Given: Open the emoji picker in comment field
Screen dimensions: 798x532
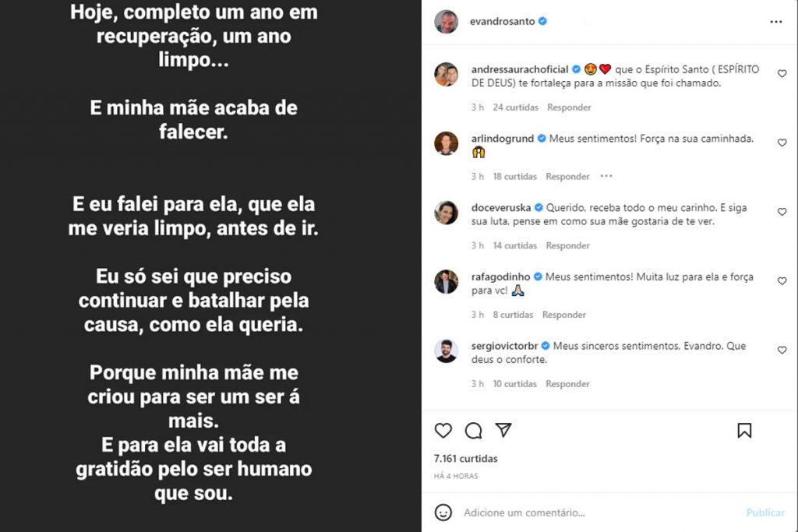Looking at the screenshot, I should (443, 513).
